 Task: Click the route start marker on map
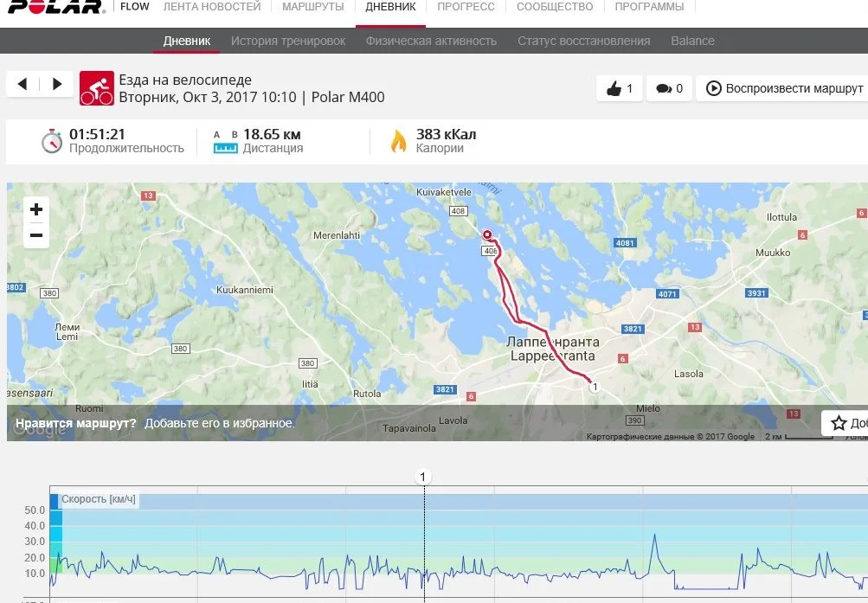point(487,234)
